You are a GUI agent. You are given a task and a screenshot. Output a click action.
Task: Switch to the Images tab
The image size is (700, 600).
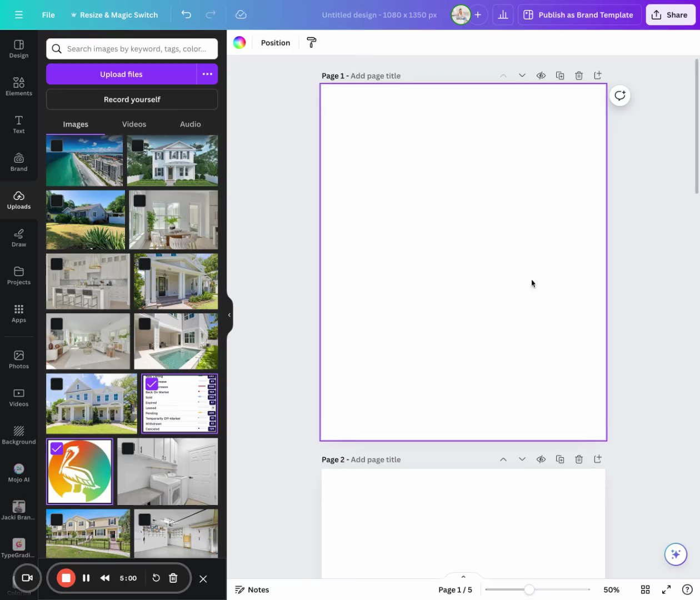click(76, 124)
